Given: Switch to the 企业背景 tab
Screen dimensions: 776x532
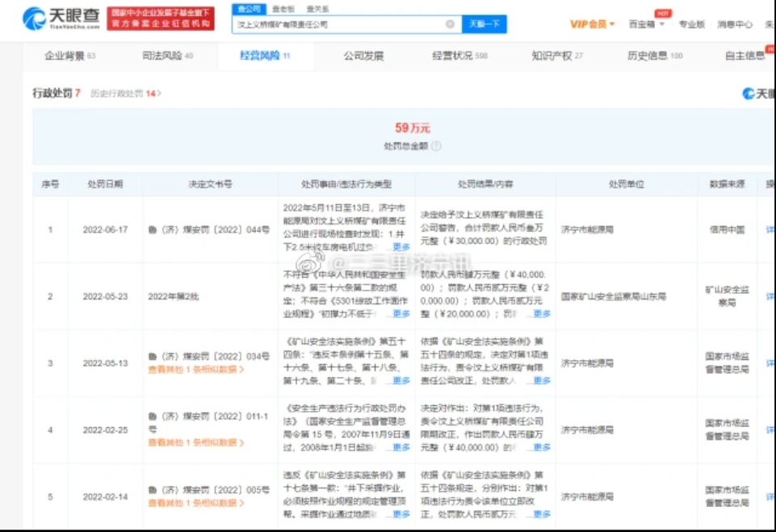Looking at the screenshot, I should pyautogui.click(x=69, y=56).
